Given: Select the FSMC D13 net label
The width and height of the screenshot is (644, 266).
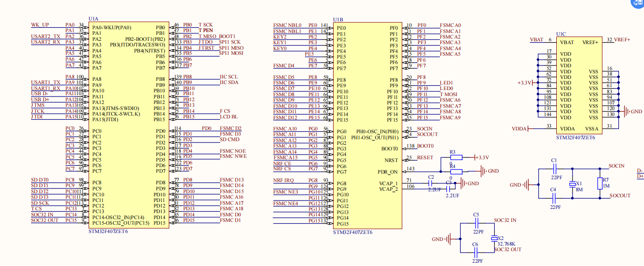Looking at the screenshot, I should pos(232,180).
